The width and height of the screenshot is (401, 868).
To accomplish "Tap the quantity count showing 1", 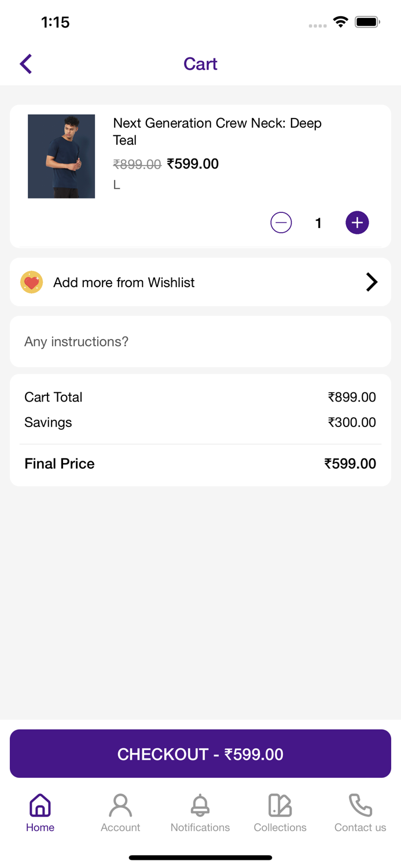I will [x=318, y=222].
